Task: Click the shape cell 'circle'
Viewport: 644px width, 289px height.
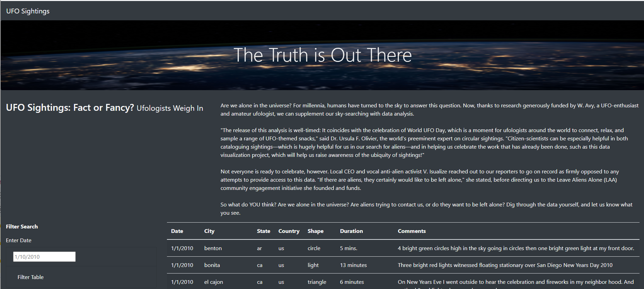Action: coord(314,248)
